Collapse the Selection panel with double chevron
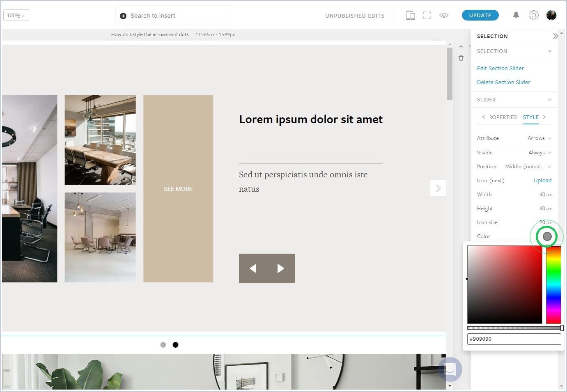The image size is (567, 392). 555,36
